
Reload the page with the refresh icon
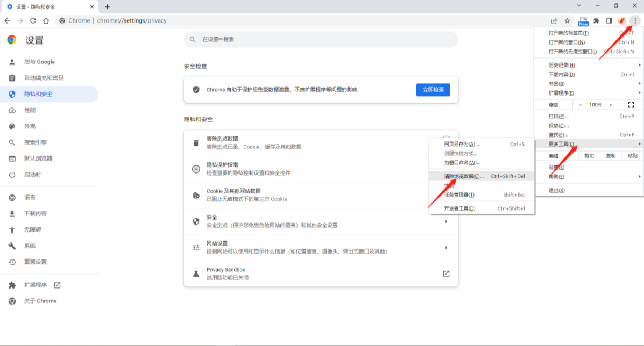pos(33,20)
